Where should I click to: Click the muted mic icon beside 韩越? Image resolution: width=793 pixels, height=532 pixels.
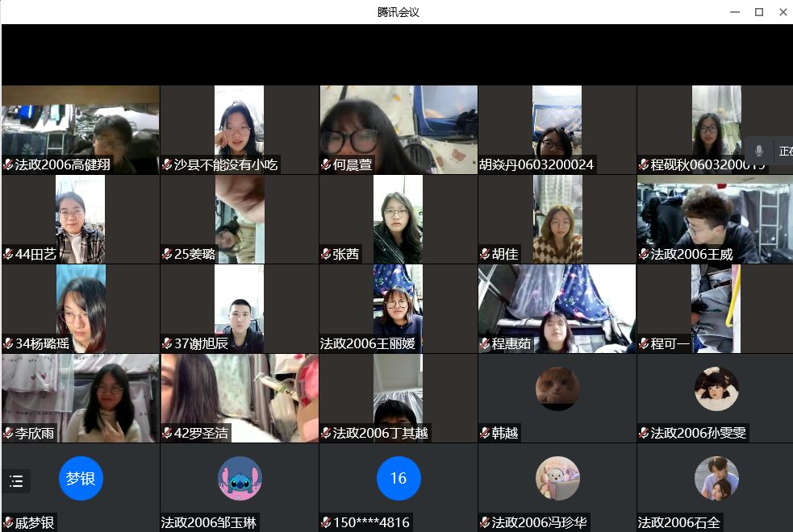pos(485,433)
